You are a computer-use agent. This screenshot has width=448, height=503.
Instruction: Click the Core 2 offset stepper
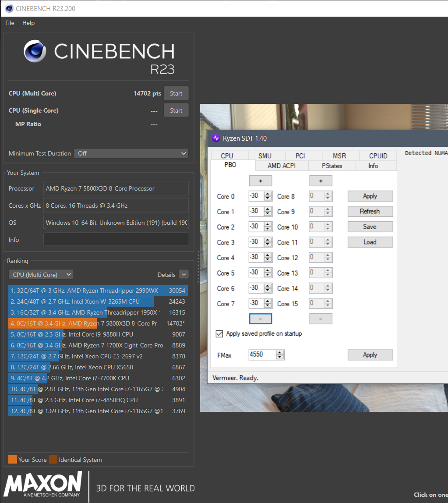tap(261, 227)
